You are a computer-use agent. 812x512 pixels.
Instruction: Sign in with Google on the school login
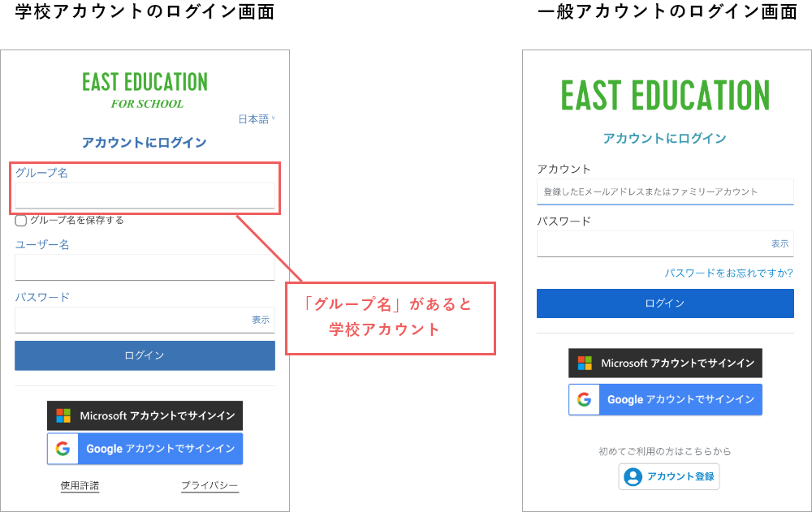145,449
